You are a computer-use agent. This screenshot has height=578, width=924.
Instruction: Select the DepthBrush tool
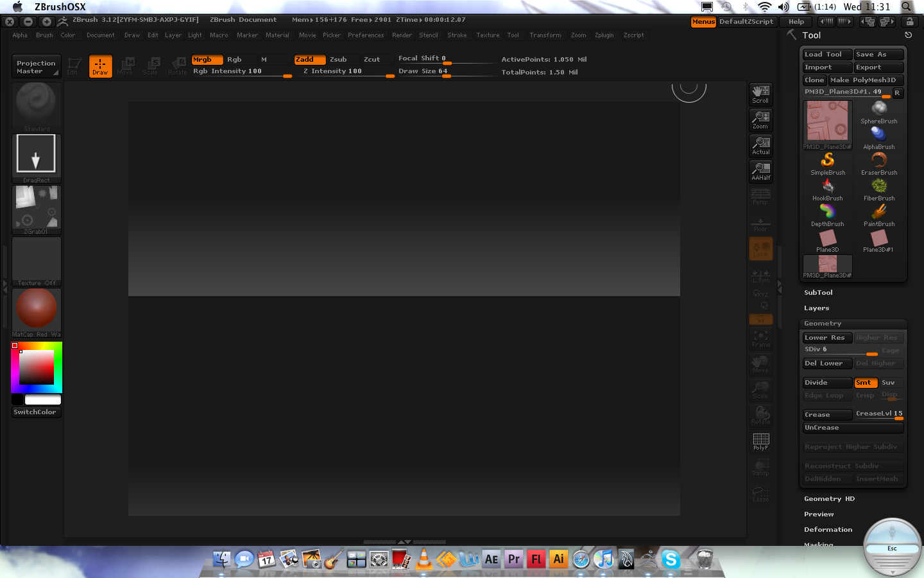click(x=828, y=216)
